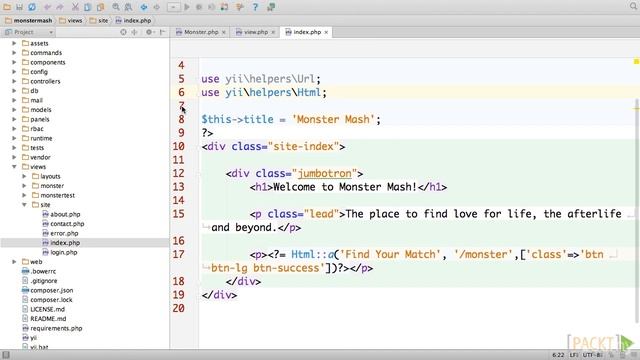The width and height of the screenshot is (640, 360).
Task: Click the LF line separator in status bar
Action: click(x=573, y=355)
